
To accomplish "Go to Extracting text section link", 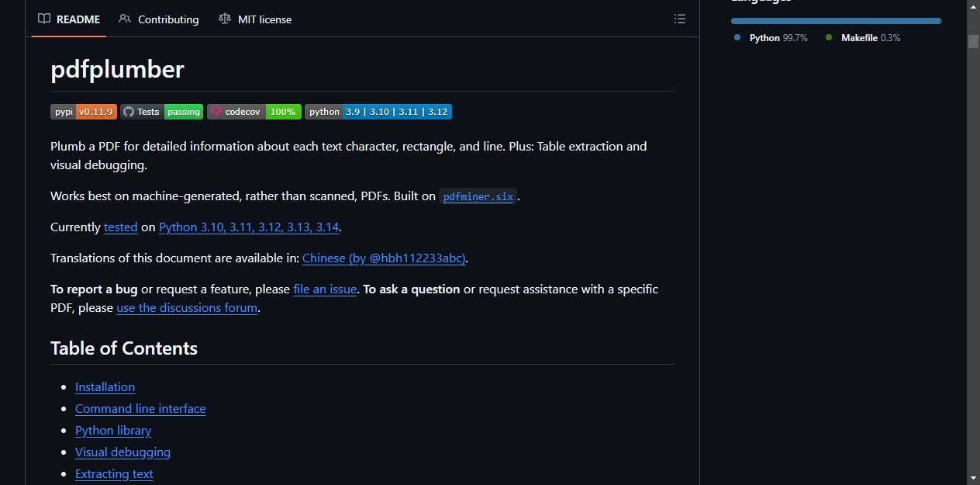I will [x=114, y=474].
